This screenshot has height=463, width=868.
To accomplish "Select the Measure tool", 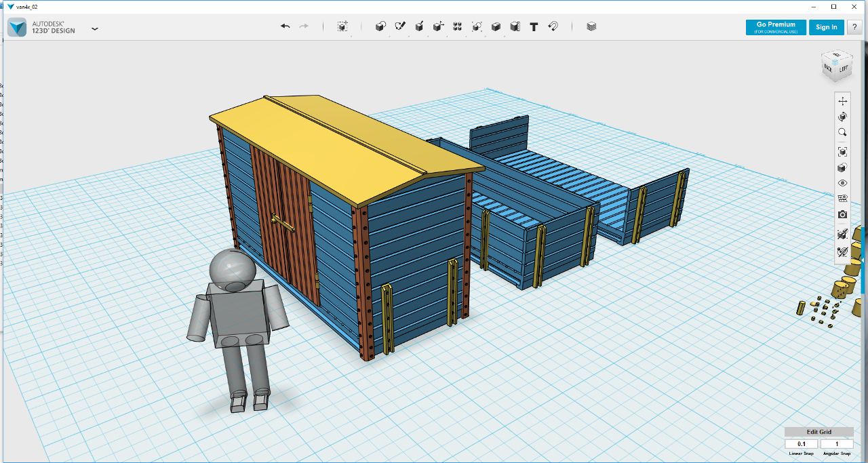I will coord(515,26).
